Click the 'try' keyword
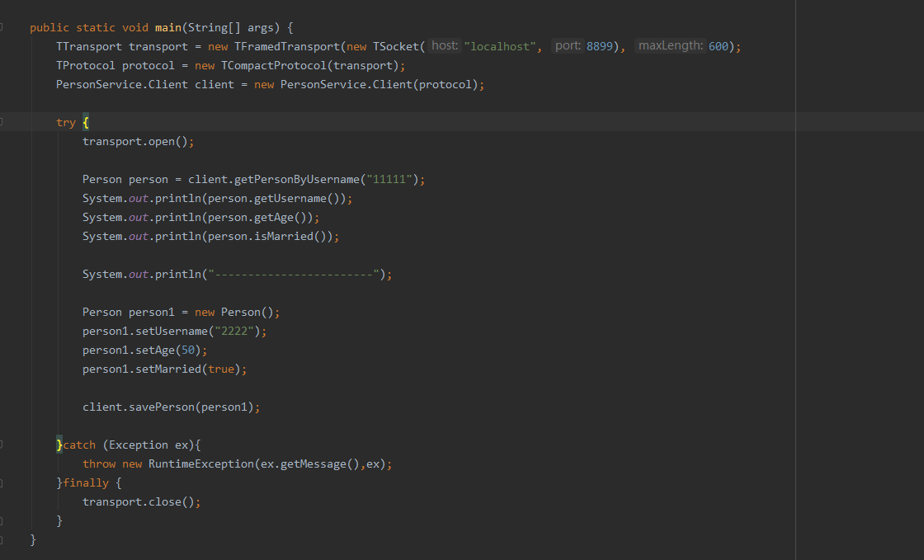924x560 pixels. 66,123
